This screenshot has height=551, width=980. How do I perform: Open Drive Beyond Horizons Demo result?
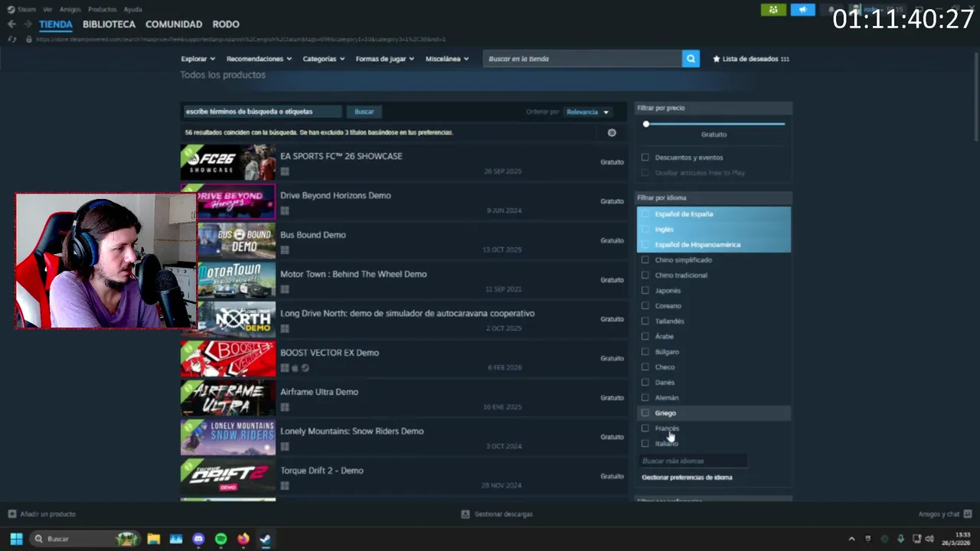click(x=403, y=201)
